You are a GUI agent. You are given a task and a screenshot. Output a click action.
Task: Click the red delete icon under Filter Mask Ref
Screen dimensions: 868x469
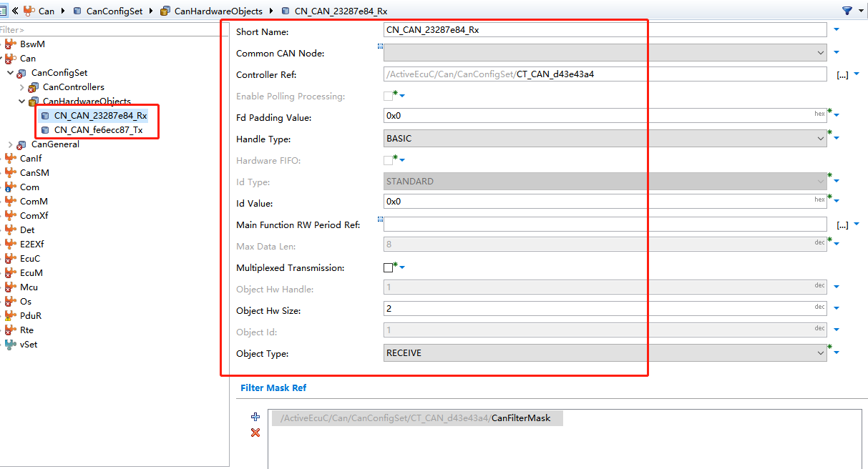pos(255,432)
